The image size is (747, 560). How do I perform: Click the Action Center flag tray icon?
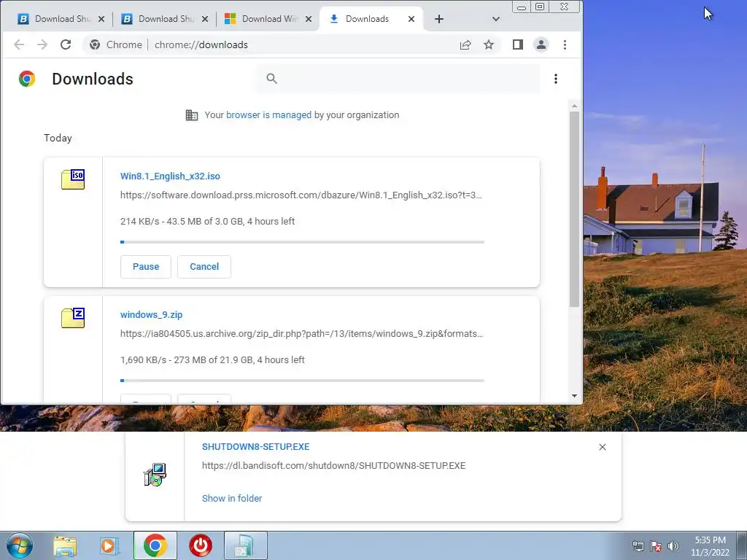pyautogui.click(x=656, y=546)
